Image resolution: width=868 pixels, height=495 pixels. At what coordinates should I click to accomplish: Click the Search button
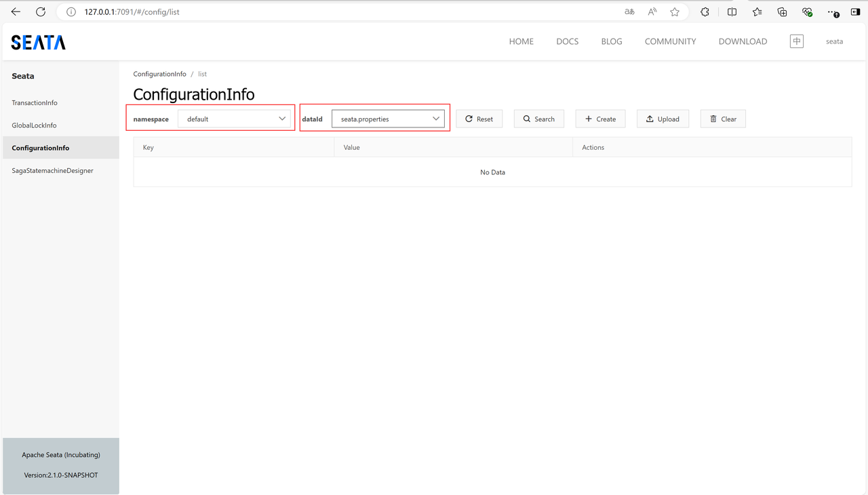[538, 119]
